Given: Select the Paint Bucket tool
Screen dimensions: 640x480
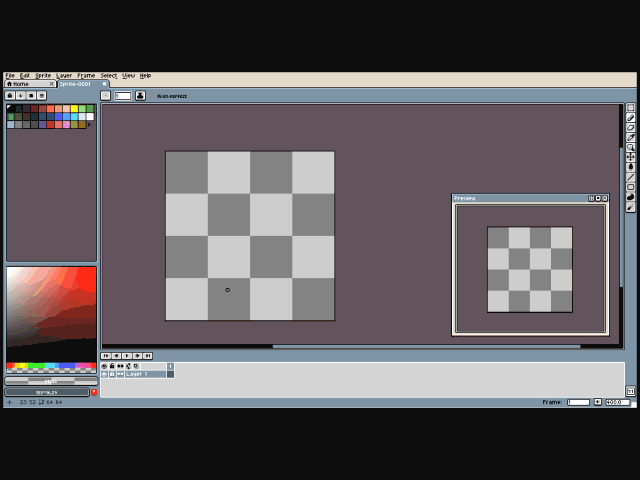Looking at the screenshot, I should click(631, 167).
